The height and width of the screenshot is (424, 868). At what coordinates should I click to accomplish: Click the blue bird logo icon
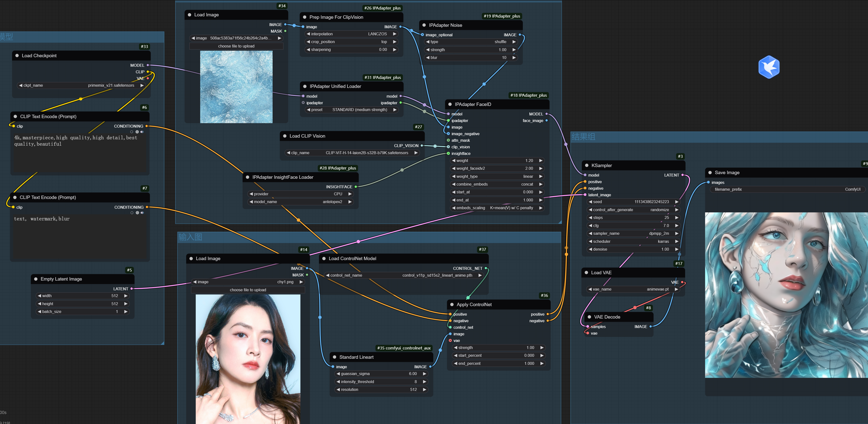click(x=769, y=67)
